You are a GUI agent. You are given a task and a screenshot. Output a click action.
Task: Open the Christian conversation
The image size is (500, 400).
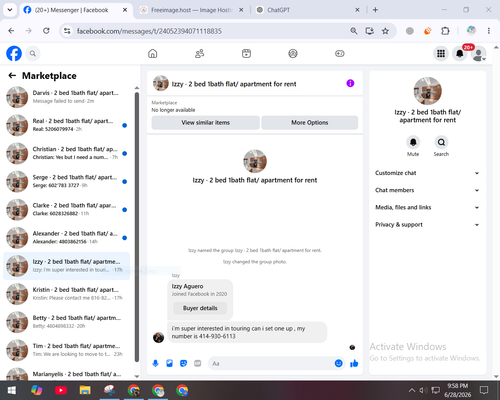(x=66, y=153)
